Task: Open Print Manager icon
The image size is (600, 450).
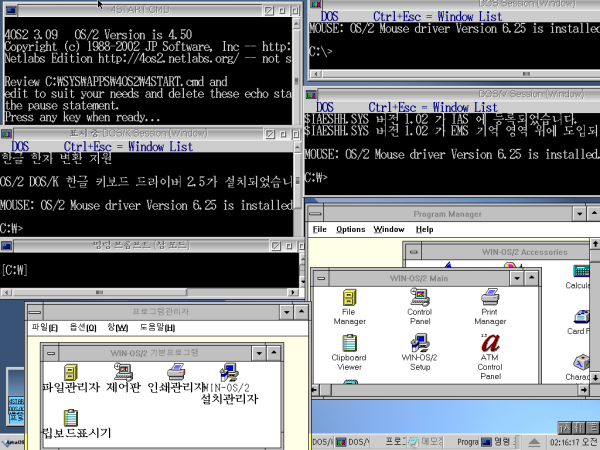Action: (x=490, y=299)
